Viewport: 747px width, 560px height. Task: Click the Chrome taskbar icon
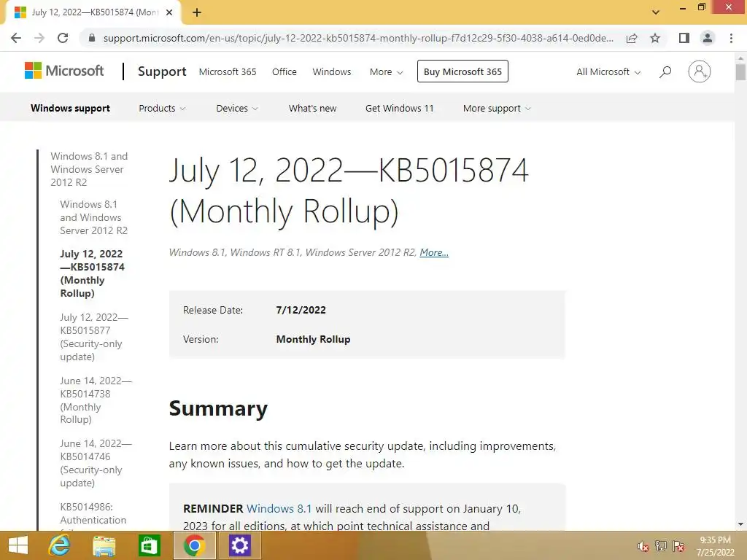[x=194, y=545]
